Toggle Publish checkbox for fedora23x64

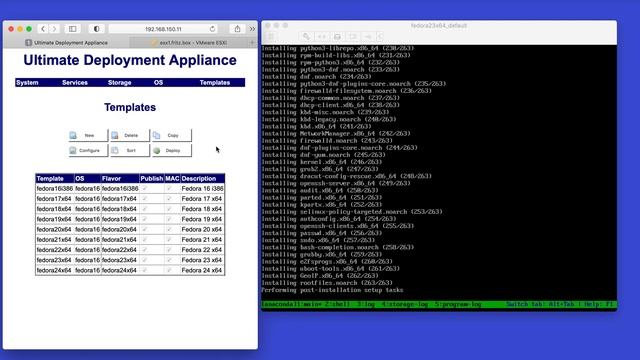pos(144,260)
